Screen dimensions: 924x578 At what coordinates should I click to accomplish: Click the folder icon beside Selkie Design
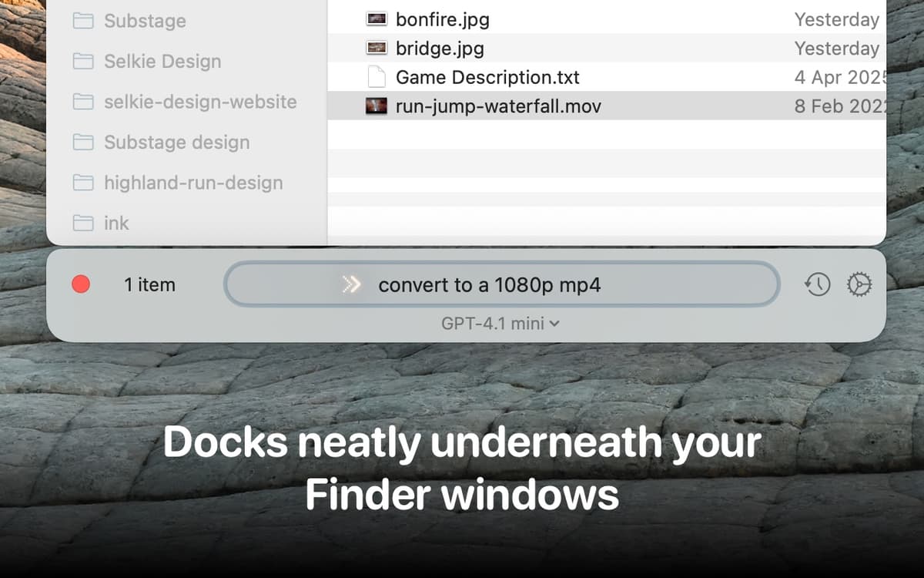(x=83, y=62)
